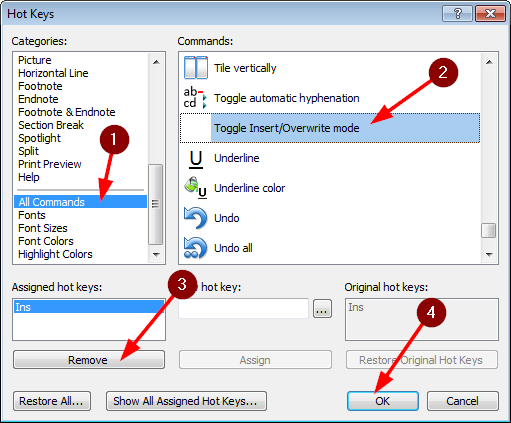Click the Toggle automatic hyphenation icon

click(196, 98)
